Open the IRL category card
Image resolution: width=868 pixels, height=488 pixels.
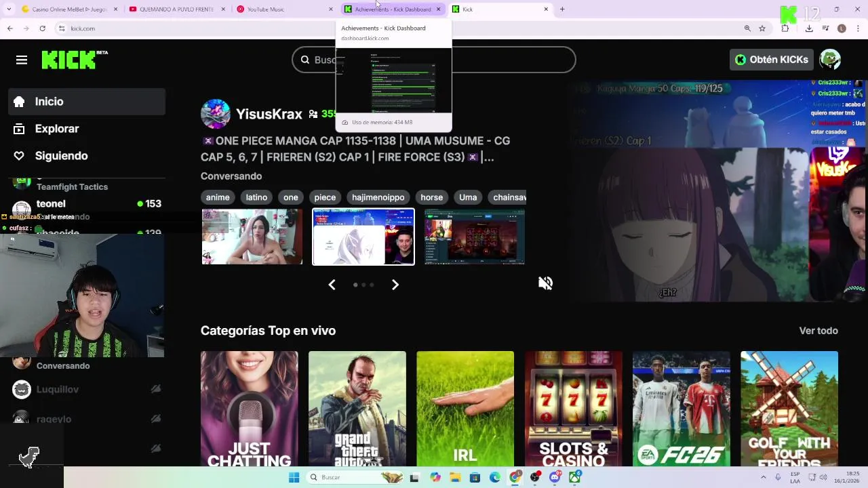[x=465, y=409]
